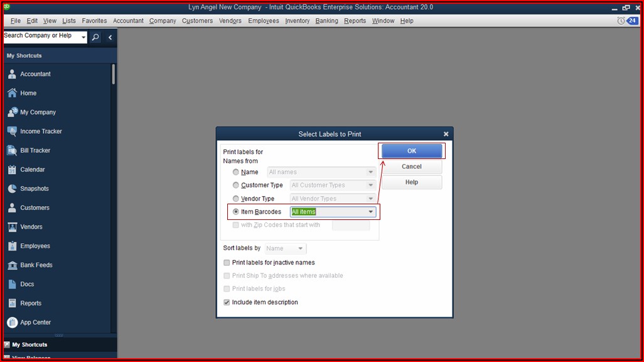Open the Accountant shortcut icon
644x362 pixels.
click(13, 74)
